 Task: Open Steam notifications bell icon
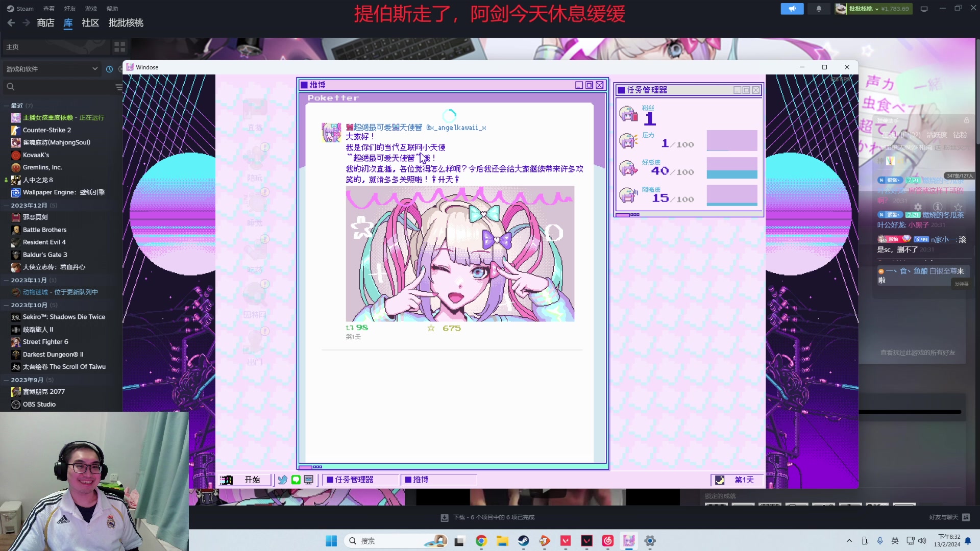(x=819, y=9)
